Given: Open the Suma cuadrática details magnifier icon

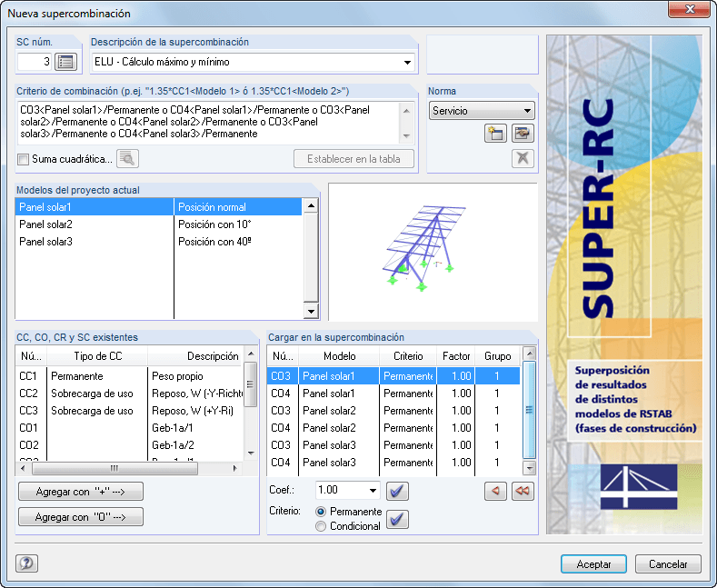Looking at the screenshot, I should pos(127,159).
